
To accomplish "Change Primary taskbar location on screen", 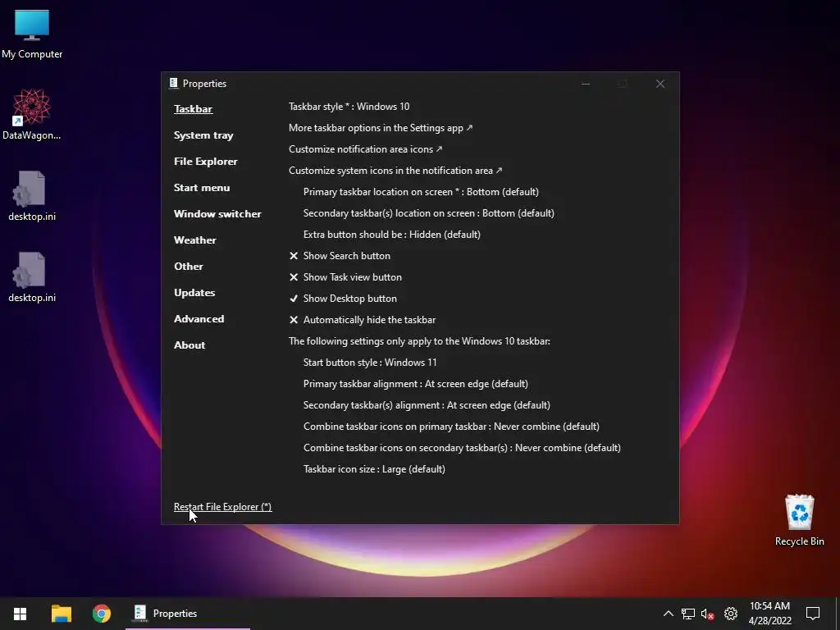I will click(x=421, y=192).
